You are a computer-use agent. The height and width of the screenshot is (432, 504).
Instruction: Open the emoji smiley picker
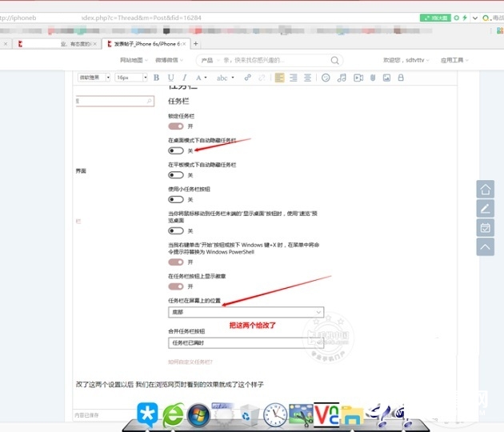pyautogui.click(x=326, y=78)
